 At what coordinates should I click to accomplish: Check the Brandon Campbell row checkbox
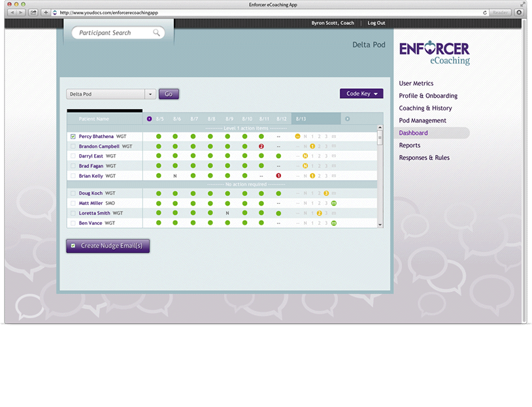tap(73, 146)
